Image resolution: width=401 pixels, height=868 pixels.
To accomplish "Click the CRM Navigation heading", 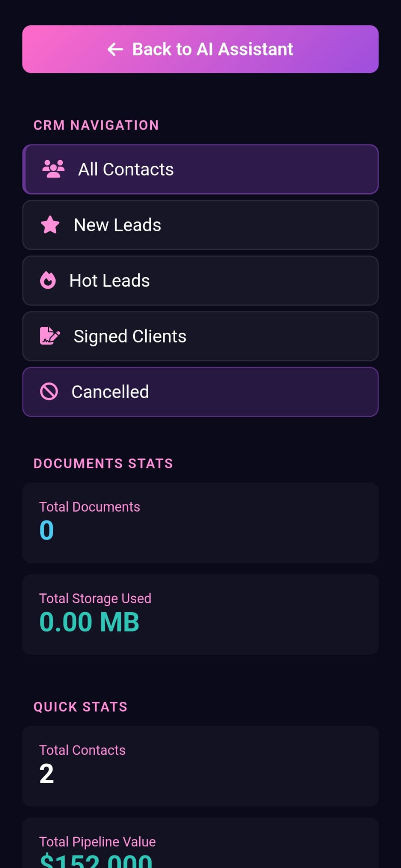I will (96, 125).
